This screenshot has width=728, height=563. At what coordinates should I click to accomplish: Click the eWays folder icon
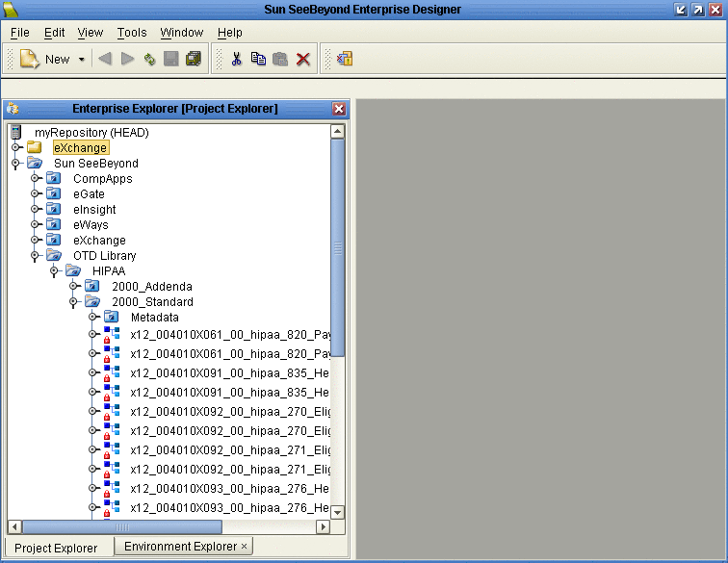click(53, 224)
